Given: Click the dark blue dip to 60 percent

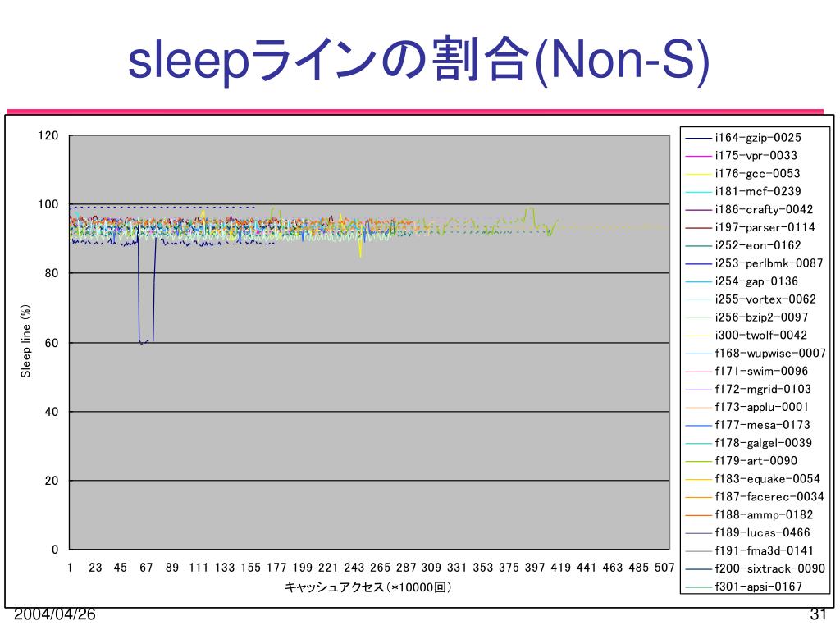Looking at the screenshot, I should 146,290.
